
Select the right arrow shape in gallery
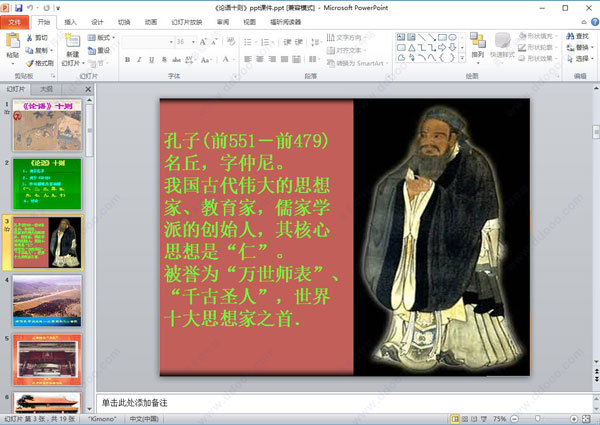[442, 48]
